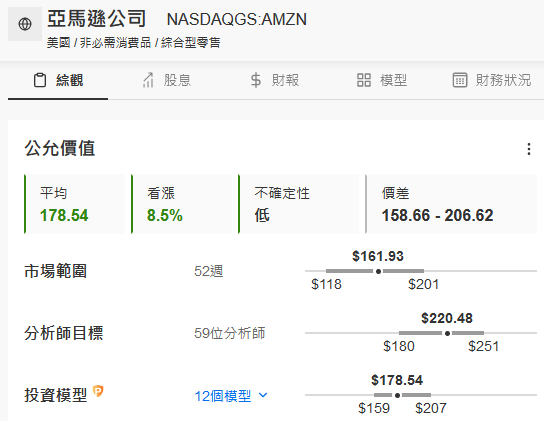Click the globe icon beside 亞馬遜公司
The image size is (544, 421).
(x=25, y=24)
